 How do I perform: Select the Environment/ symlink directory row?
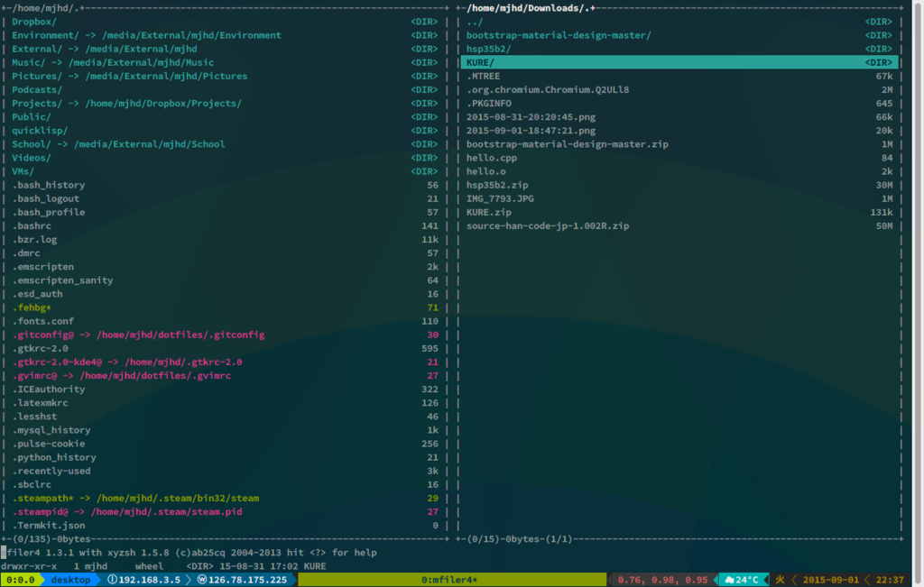pos(225,35)
